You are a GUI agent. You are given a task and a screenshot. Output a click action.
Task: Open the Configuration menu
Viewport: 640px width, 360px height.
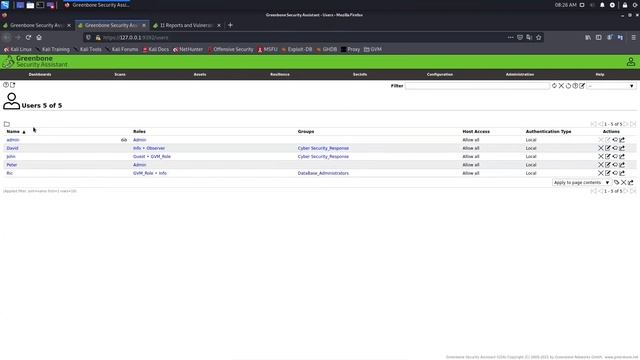pos(440,74)
